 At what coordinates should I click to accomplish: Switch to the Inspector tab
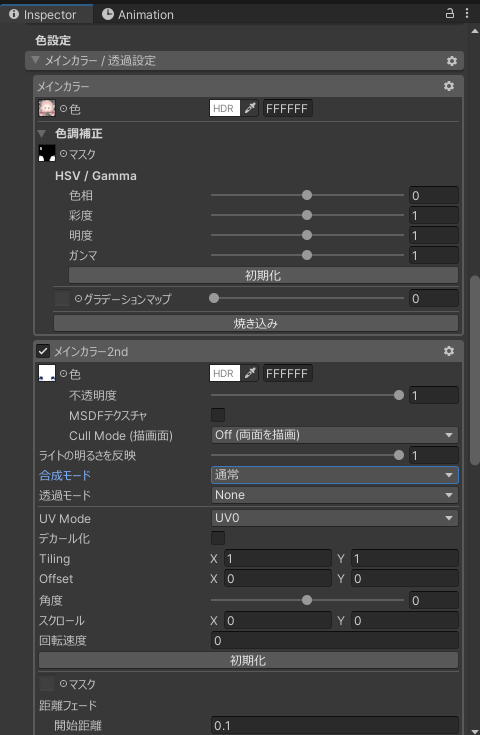click(46, 15)
